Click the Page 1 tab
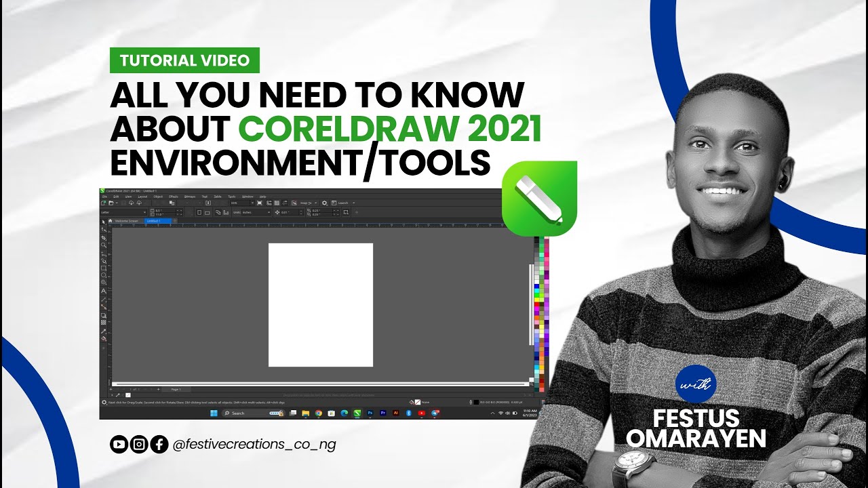Image resolution: width=868 pixels, height=488 pixels. pos(176,389)
